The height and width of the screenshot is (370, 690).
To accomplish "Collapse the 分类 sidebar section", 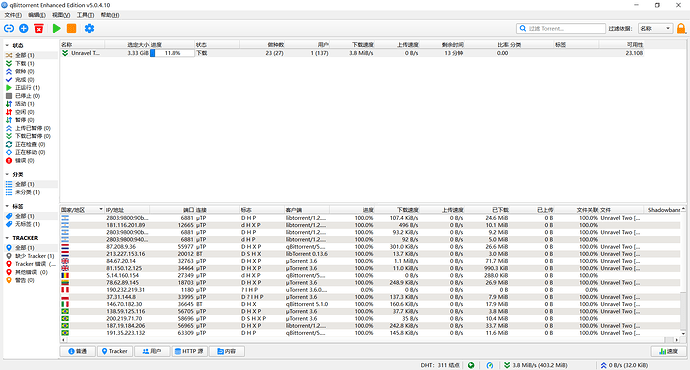I will click(x=7, y=174).
